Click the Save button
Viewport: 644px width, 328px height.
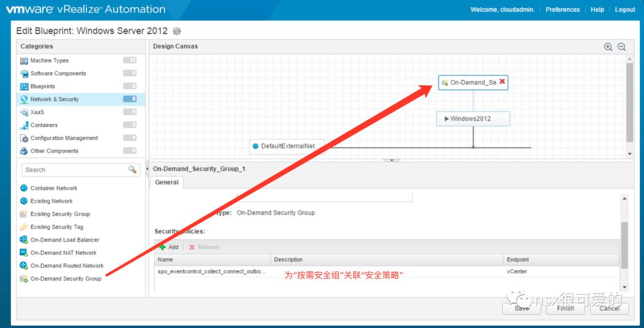click(x=522, y=308)
